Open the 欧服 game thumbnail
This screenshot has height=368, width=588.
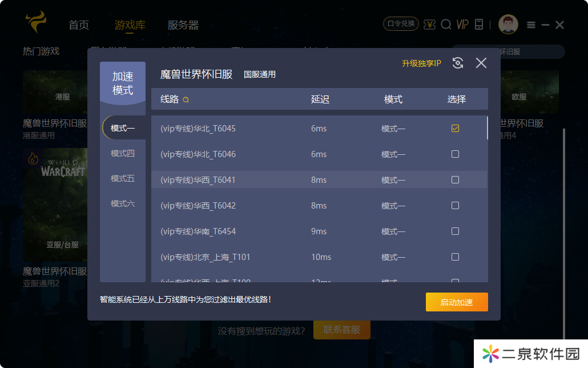click(530, 92)
